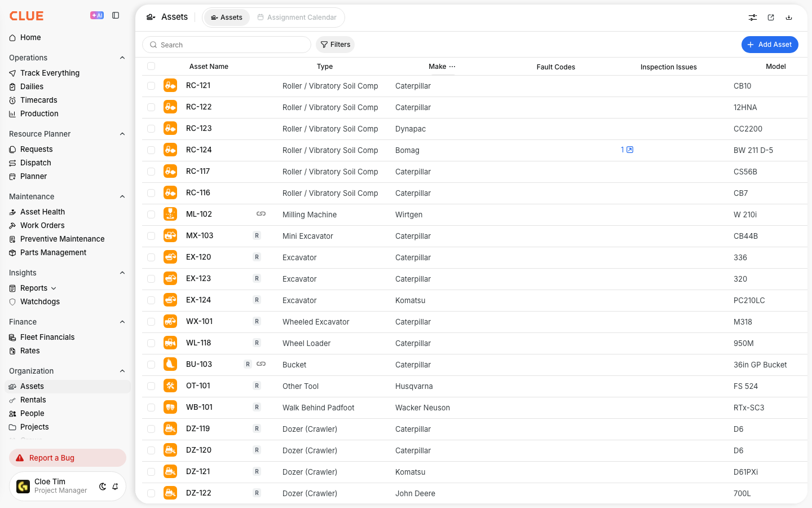Collapse the Insights section
Image resolution: width=812 pixels, height=508 pixels.
[122, 273]
